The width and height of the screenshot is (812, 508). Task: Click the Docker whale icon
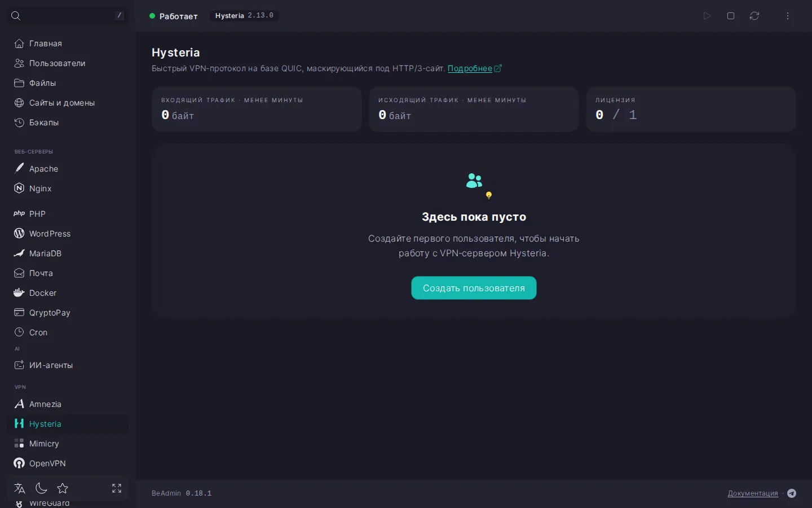pos(19,292)
